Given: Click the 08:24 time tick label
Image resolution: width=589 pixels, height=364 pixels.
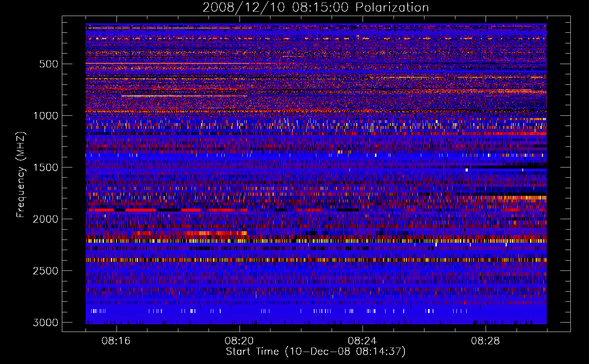Looking at the screenshot, I should click(362, 341).
